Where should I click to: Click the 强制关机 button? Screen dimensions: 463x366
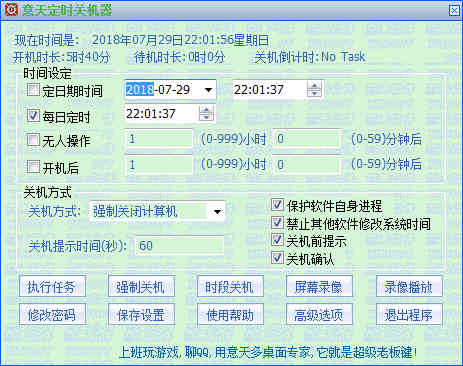141,287
